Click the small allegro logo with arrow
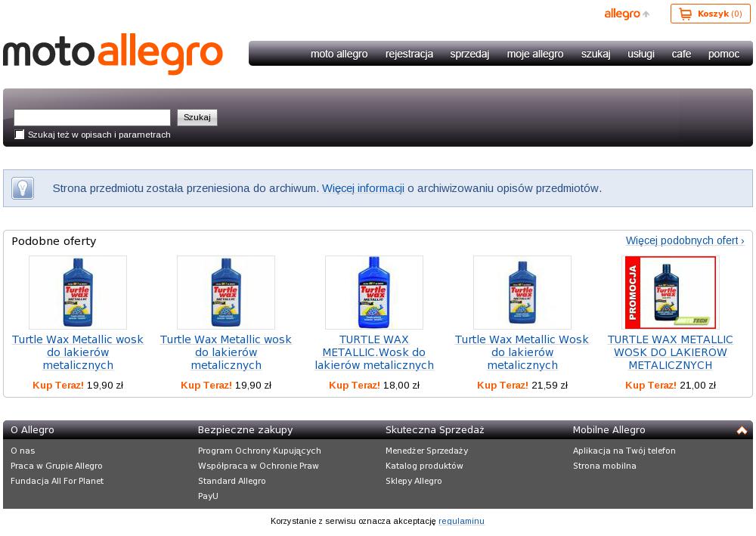Screen dimensions: 756x536 (x=627, y=14)
